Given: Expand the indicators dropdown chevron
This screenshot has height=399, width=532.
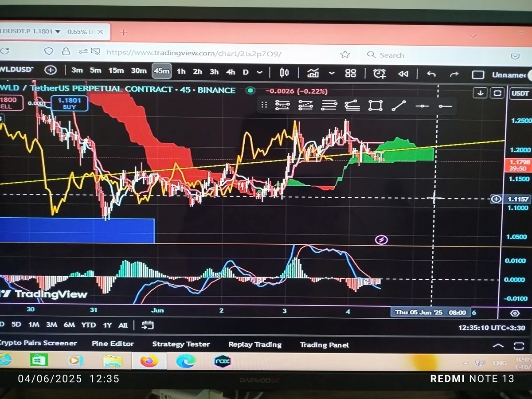Looking at the screenshot, I should click(332, 73).
